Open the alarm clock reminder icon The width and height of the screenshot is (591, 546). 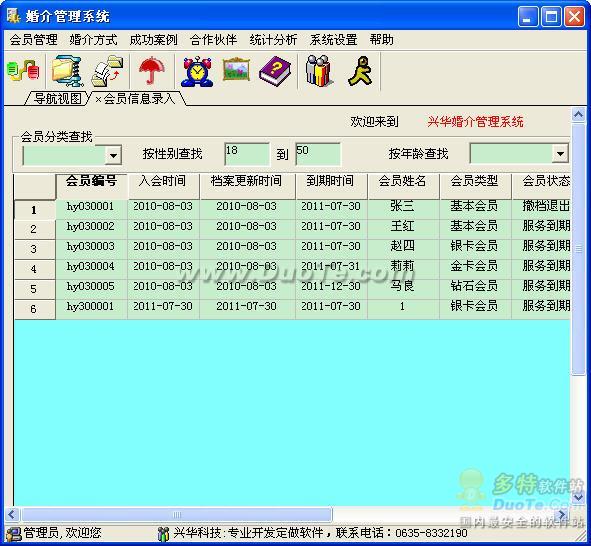pyautogui.click(x=196, y=72)
